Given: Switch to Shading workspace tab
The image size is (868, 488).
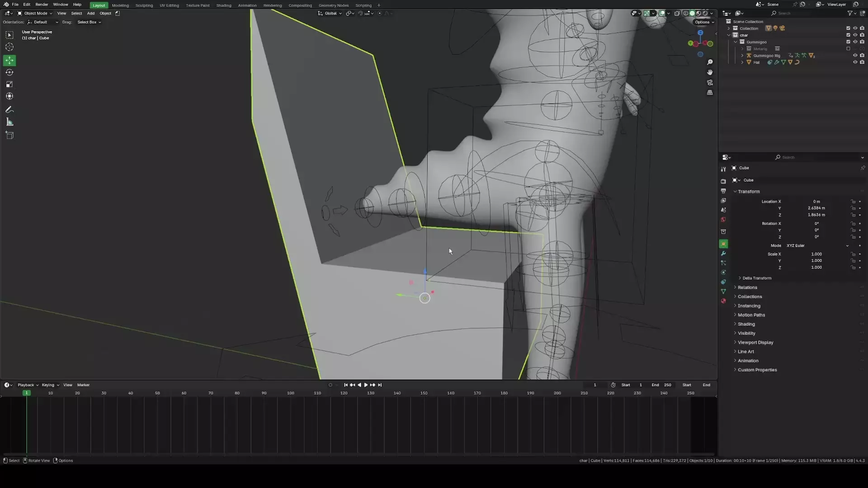Looking at the screenshot, I should tap(224, 5).
